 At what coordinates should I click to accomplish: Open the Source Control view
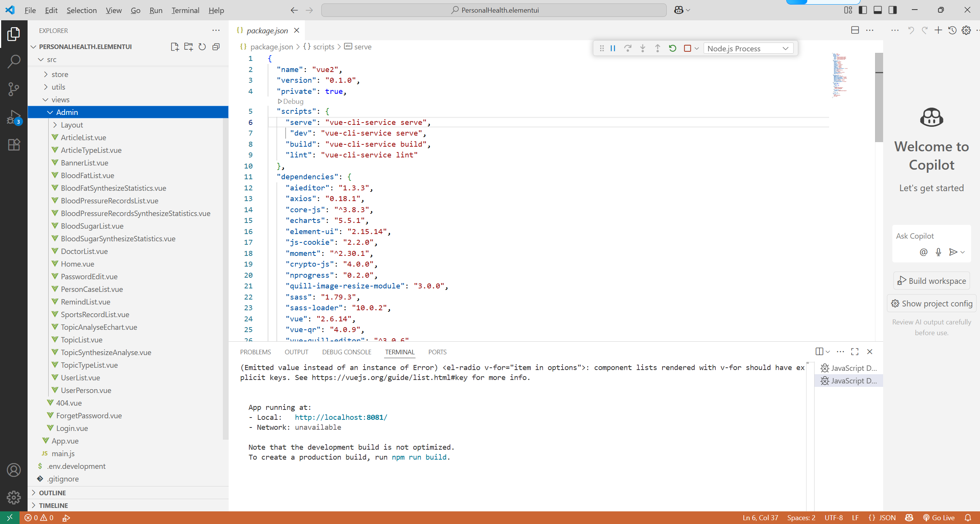pyautogui.click(x=14, y=89)
